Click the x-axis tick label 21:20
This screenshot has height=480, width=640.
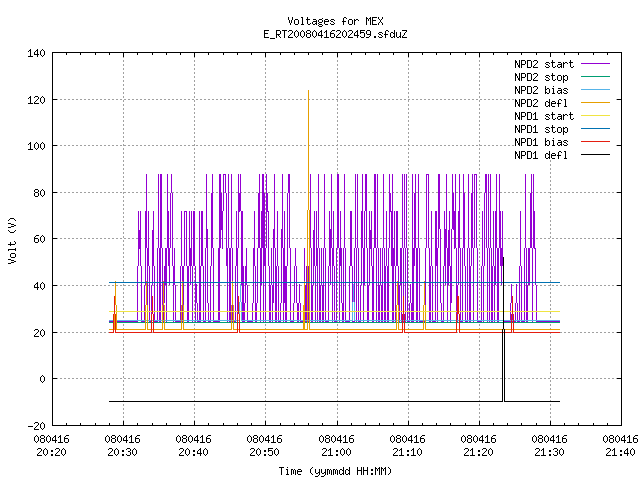[x=478, y=452]
